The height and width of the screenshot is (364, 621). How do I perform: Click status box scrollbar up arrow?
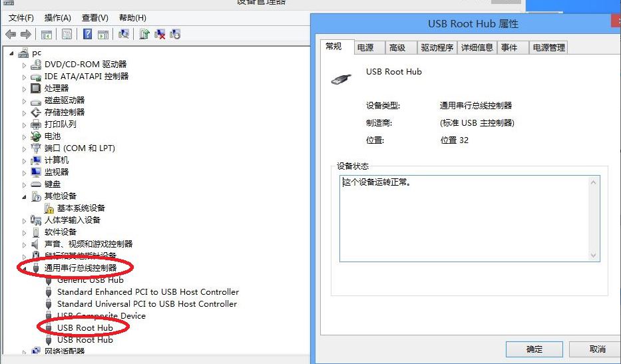pyautogui.click(x=593, y=182)
